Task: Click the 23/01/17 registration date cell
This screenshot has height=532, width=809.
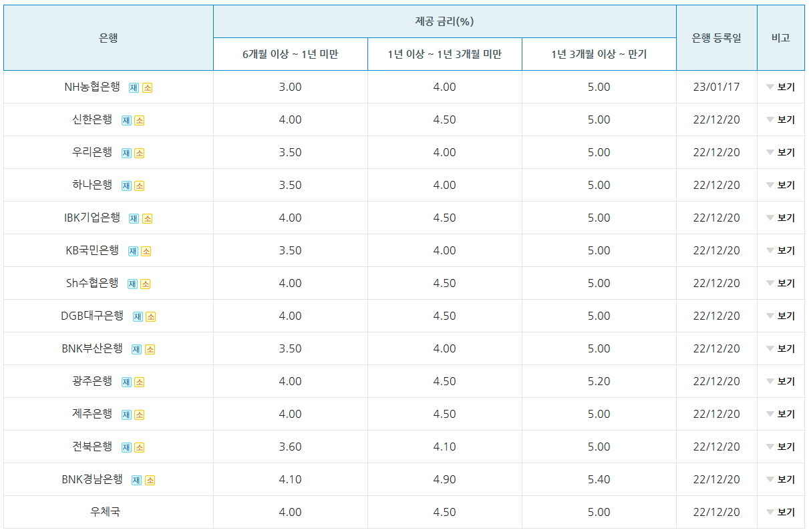Action: click(x=715, y=87)
